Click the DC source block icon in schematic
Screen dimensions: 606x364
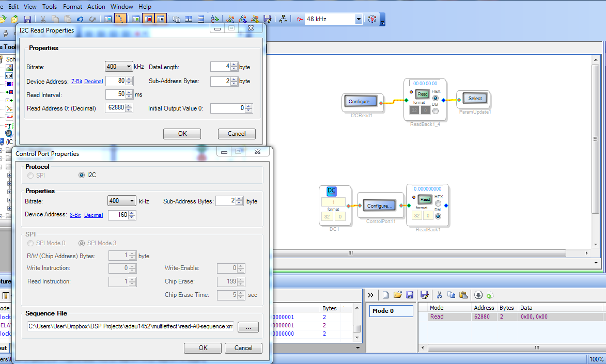[x=332, y=191]
